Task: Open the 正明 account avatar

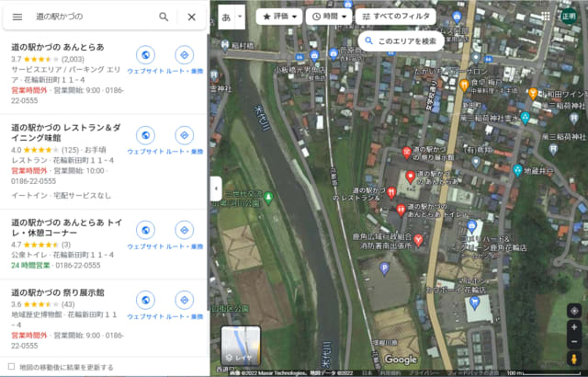Action: pos(569,17)
